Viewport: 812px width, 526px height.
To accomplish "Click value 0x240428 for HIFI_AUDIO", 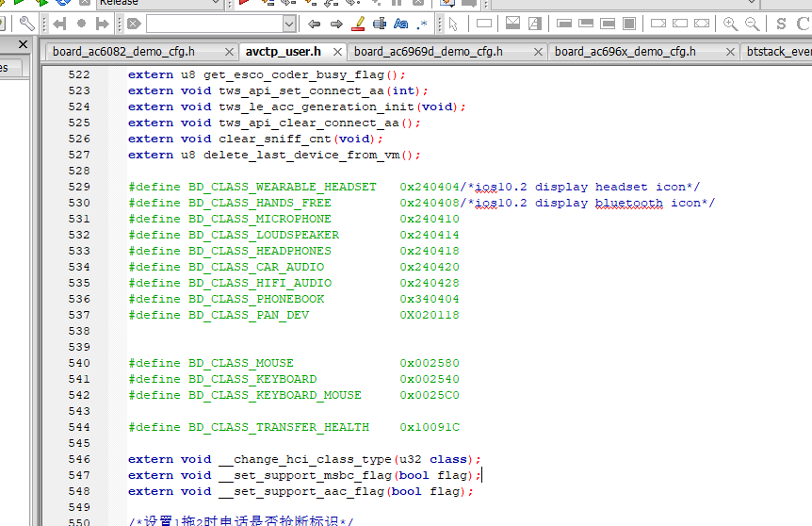I will point(430,283).
